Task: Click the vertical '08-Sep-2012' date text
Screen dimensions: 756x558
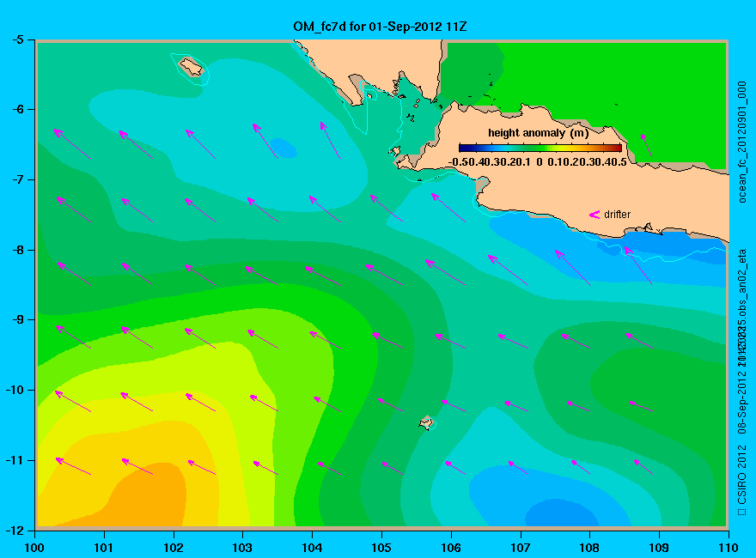Action: click(742, 403)
